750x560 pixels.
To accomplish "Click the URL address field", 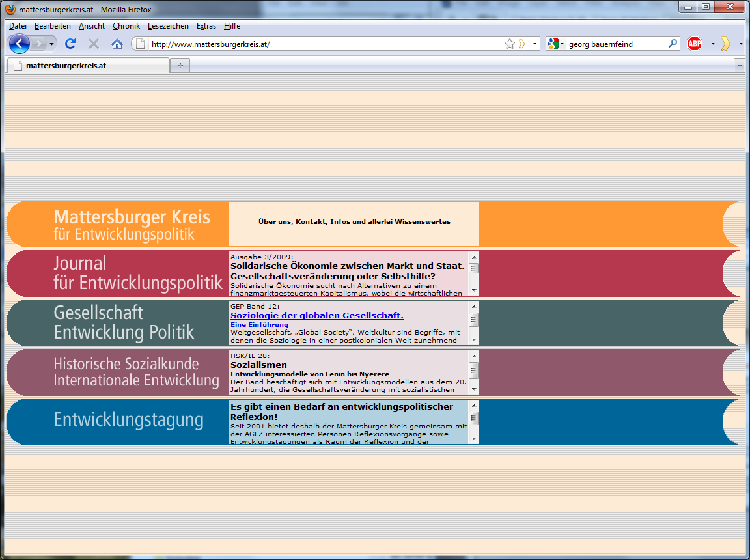I will pos(326,44).
